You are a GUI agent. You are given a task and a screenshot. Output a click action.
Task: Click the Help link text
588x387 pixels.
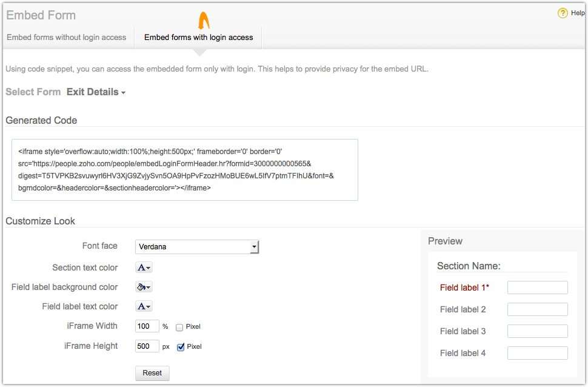pos(577,13)
